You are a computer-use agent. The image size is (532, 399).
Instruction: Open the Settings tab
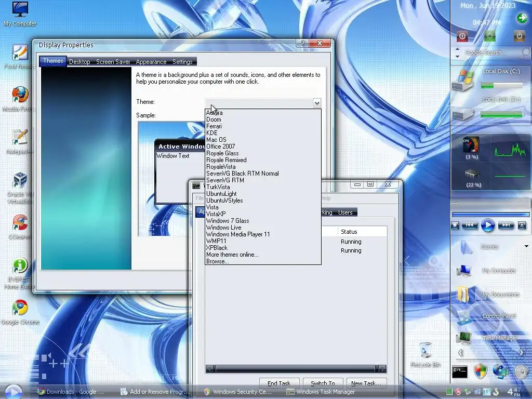pyautogui.click(x=182, y=62)
